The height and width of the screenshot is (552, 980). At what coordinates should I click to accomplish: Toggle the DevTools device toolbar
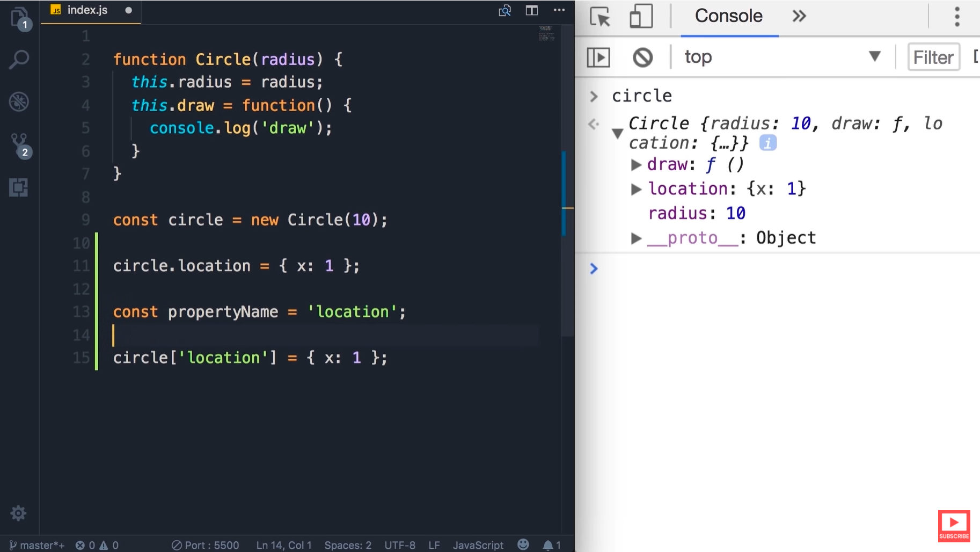[641, 16]
